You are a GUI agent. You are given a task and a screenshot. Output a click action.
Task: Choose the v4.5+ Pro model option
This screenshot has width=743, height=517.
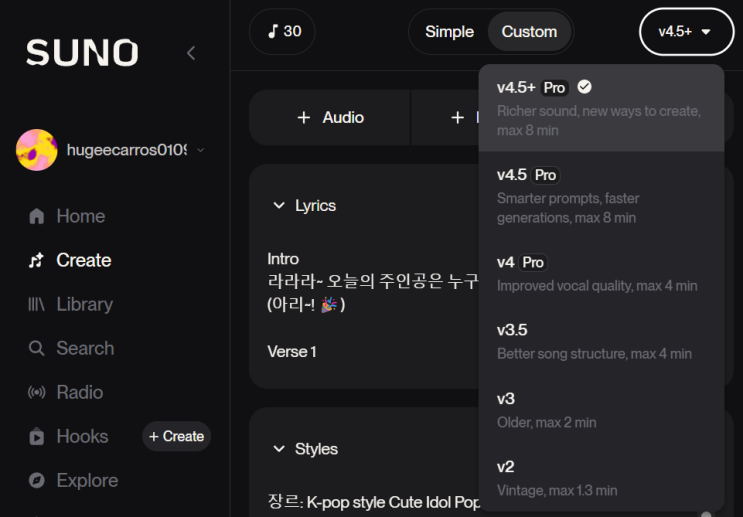tap(600, 107)
